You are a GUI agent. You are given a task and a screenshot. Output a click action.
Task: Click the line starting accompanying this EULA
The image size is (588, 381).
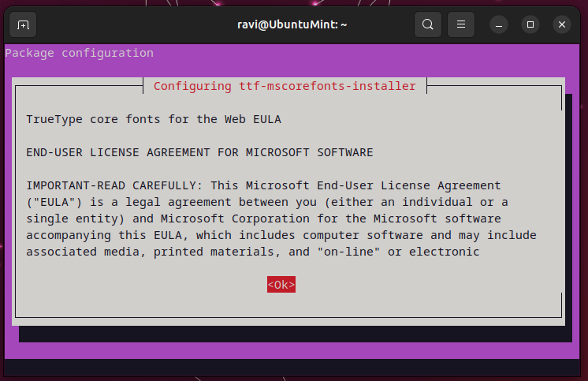(281, 235)
